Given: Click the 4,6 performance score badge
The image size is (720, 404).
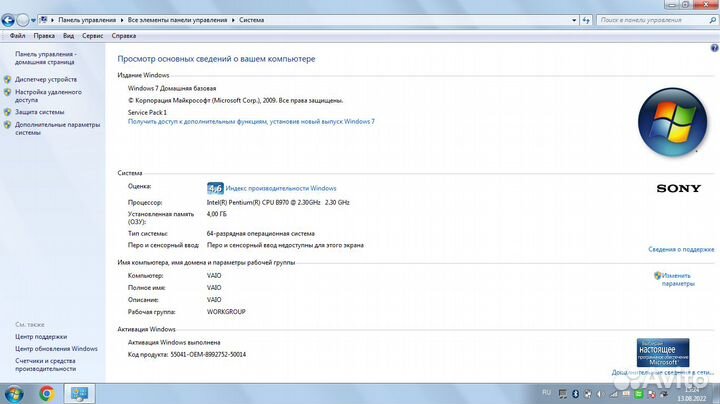Looking at the screenshot, I should coord(215,188).
